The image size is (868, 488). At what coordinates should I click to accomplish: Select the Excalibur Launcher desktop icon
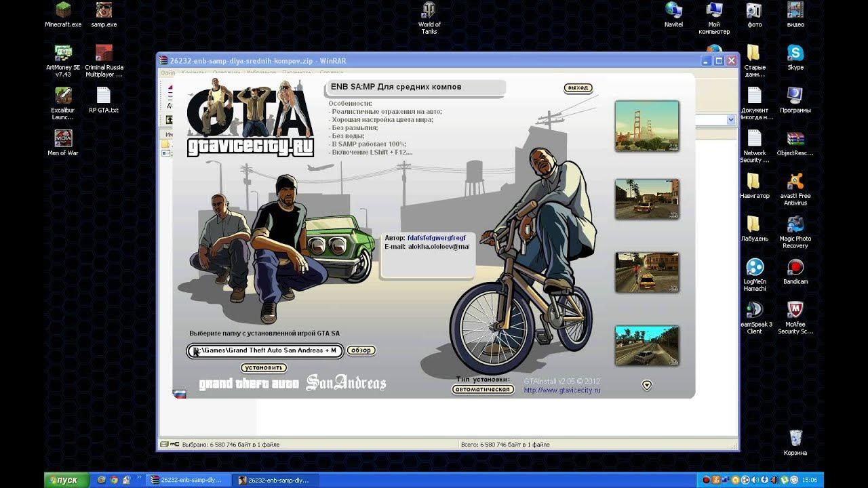pyautogui.click(x=63, y=103)
